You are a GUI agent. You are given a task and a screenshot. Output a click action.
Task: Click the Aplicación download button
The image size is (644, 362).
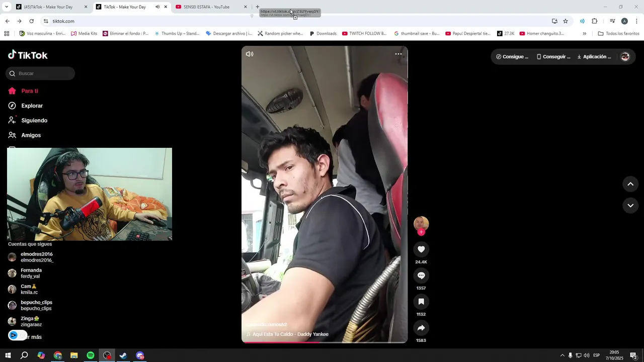pyautogui.click(x=594, y=57)
